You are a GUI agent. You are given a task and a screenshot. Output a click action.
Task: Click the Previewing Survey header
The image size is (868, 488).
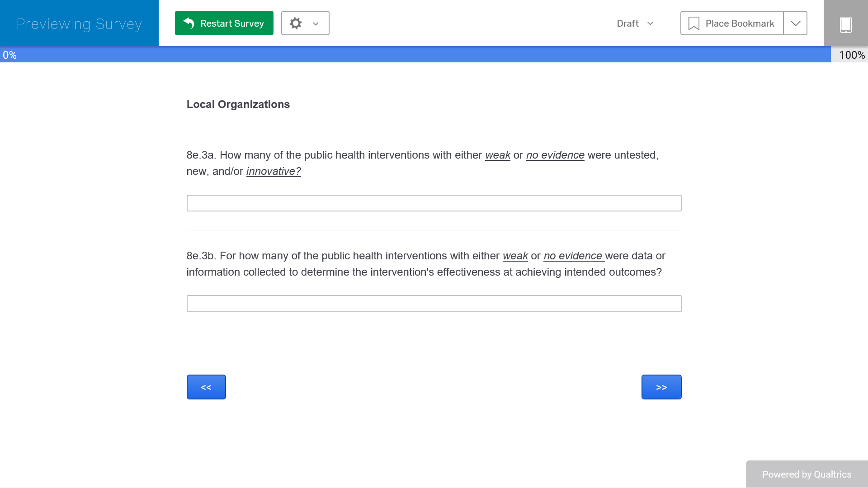pos(79,23)
